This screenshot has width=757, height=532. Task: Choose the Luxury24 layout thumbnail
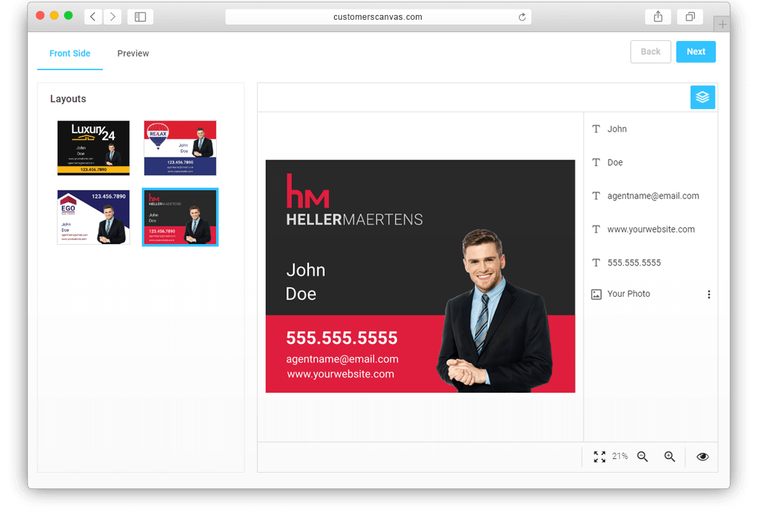(x=93, y=148)
